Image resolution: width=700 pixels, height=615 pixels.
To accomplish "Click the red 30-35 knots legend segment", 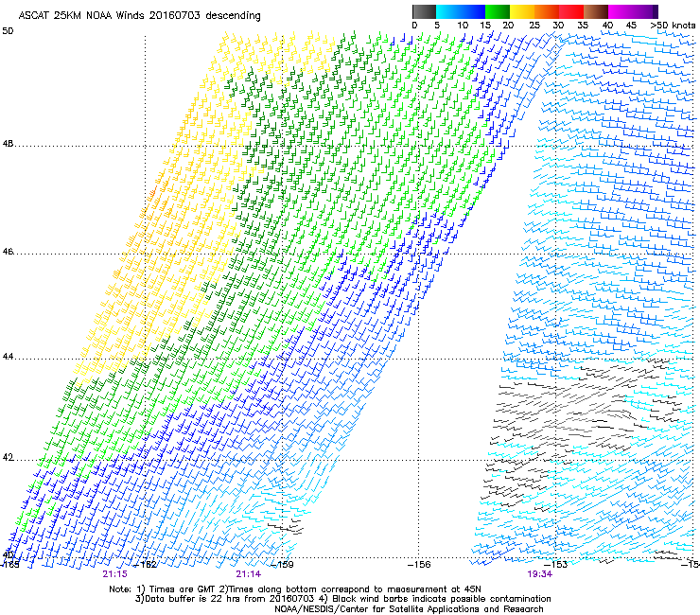I will coord(571,11).
